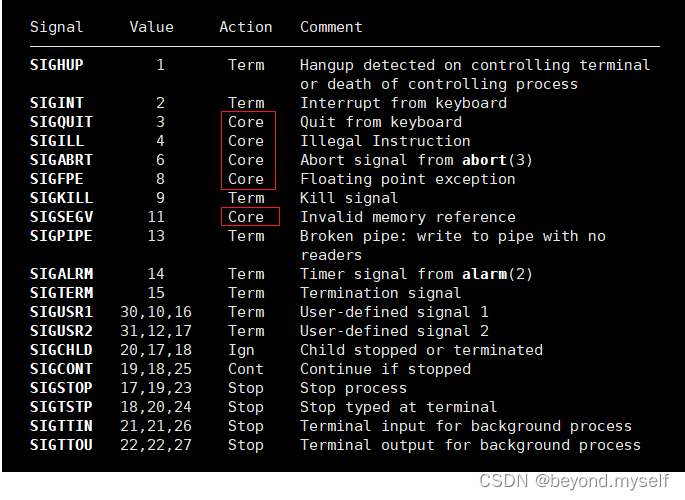Click the Core action of SIGQUIT
Screen dimensions: 685x500
pos(246,122)
